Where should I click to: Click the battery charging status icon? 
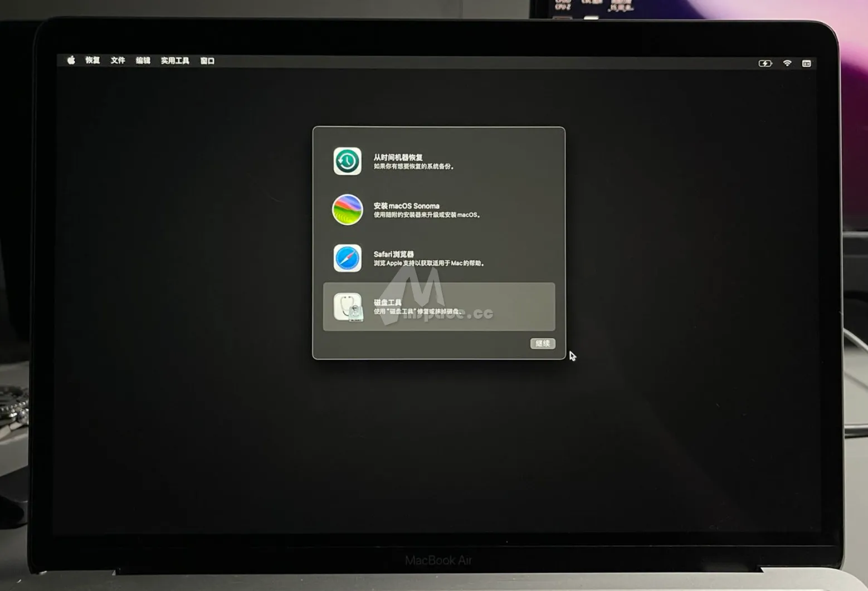click(x=765, y=64)
